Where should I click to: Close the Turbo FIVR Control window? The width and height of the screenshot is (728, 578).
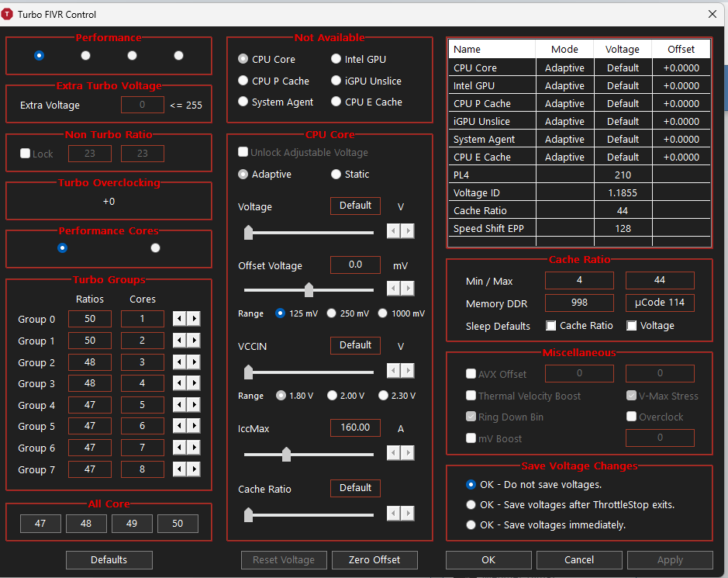(712, 14)
